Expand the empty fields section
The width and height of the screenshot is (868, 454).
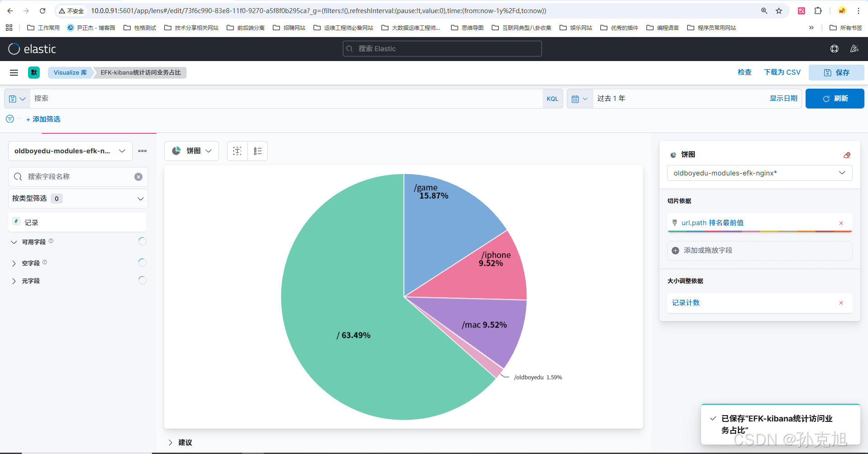(x=14, y=263)
